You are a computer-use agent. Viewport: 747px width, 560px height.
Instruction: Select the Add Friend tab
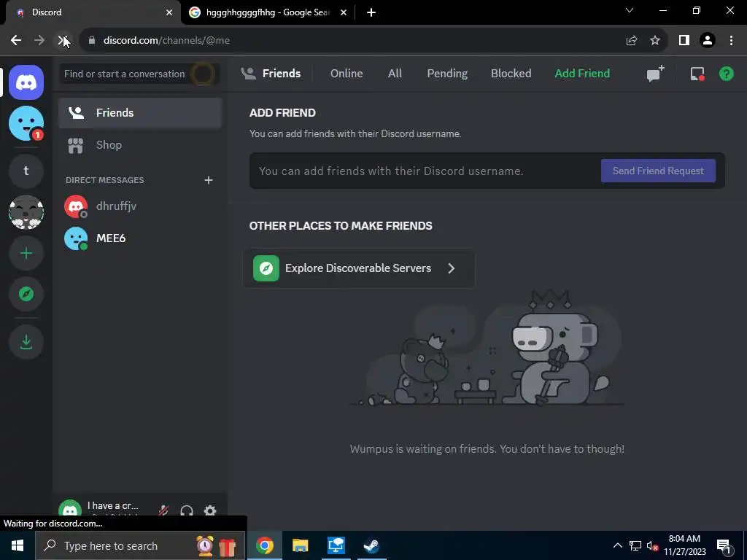582,74
